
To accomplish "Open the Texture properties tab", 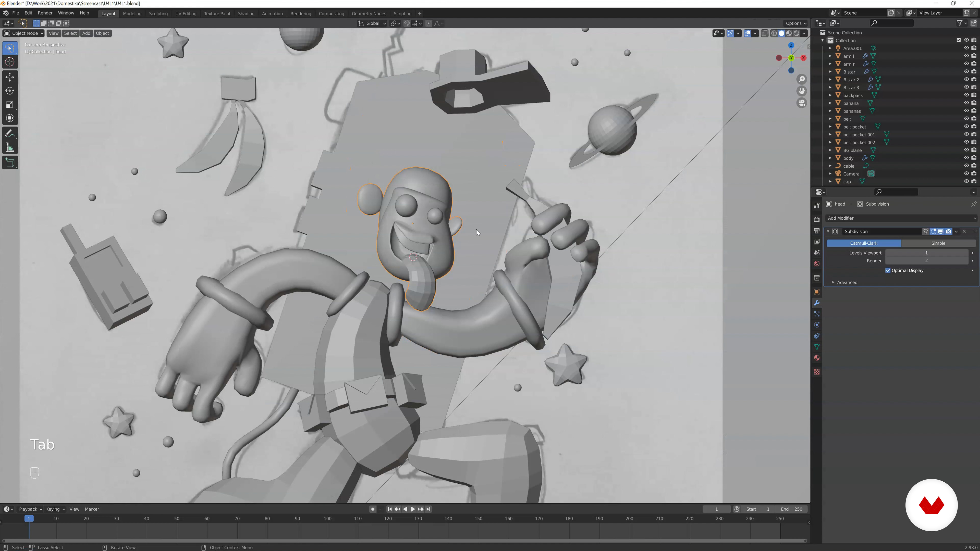I will 816,372.
